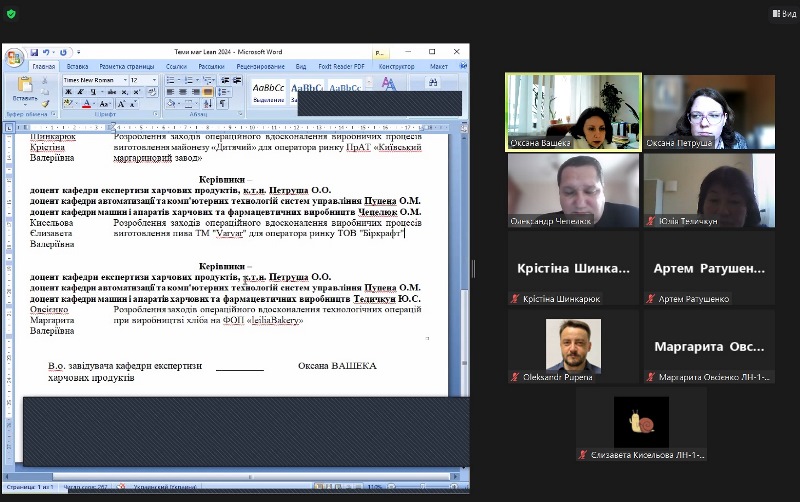Click the ruler tab selector
Screen dimensions: 800x502
point(9,128)
